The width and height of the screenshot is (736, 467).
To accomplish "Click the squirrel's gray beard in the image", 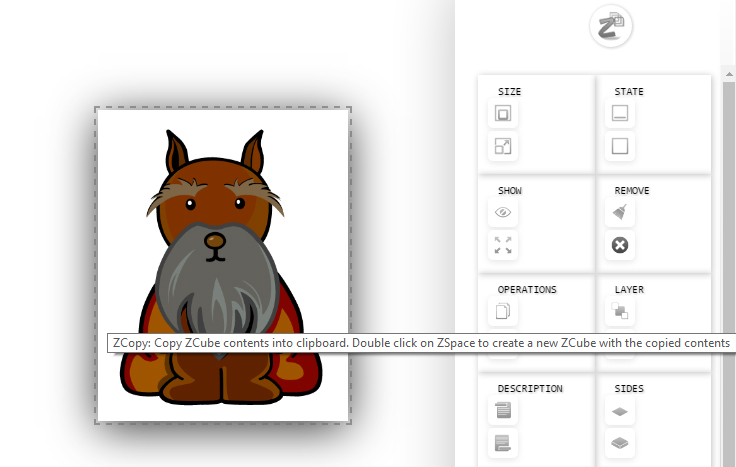I will point(213,290).
